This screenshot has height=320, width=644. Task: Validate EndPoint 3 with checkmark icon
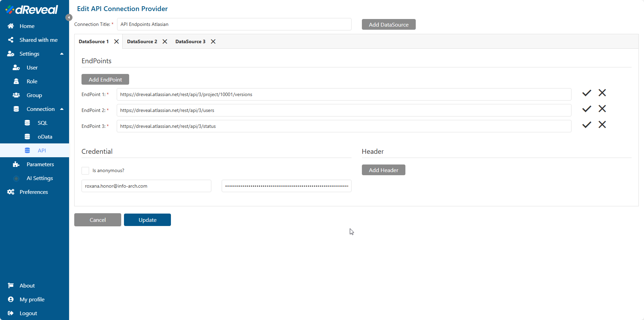(586, 125)
